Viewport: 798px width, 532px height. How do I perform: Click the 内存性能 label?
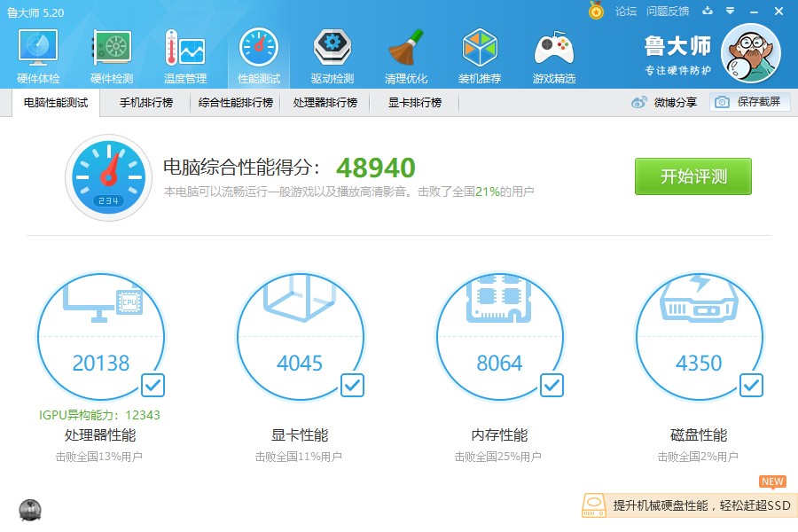click(x=499, y=434)
